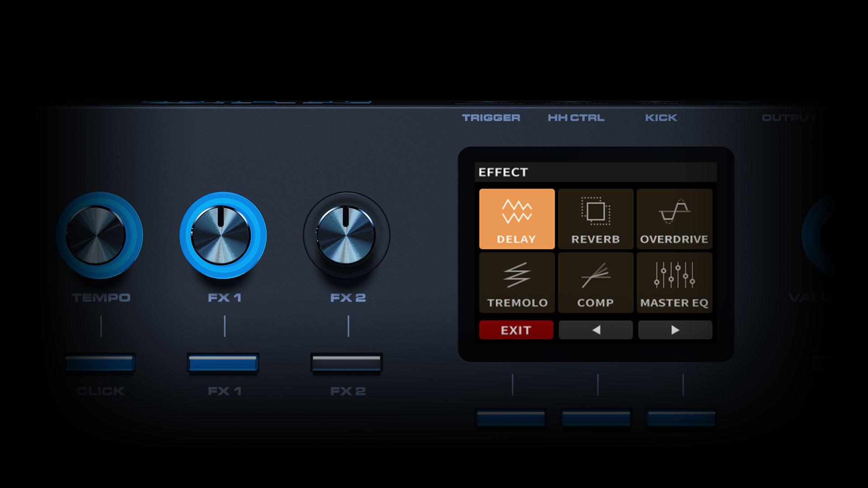868x488 pixels.
Task: Go to previous page with left arrow
Action: coord(595,330)
